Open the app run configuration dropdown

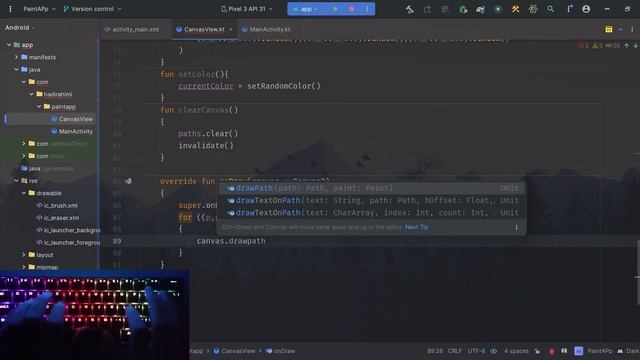coord(306,9)
